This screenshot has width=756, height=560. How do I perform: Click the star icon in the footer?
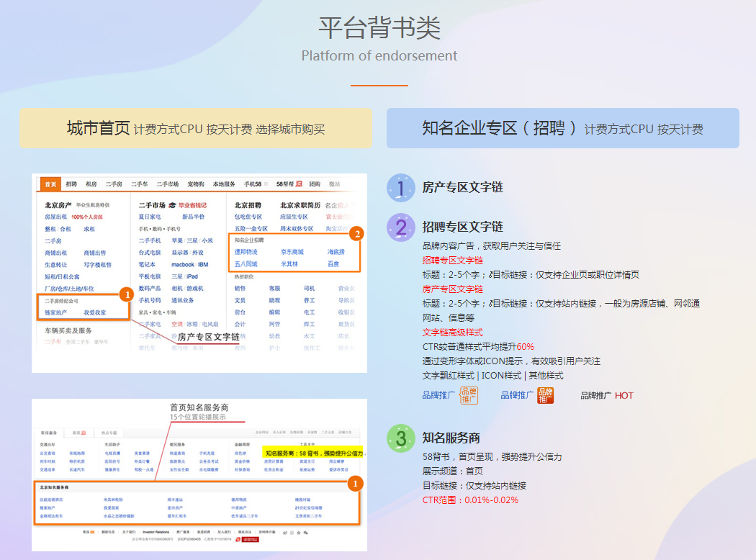299,533
